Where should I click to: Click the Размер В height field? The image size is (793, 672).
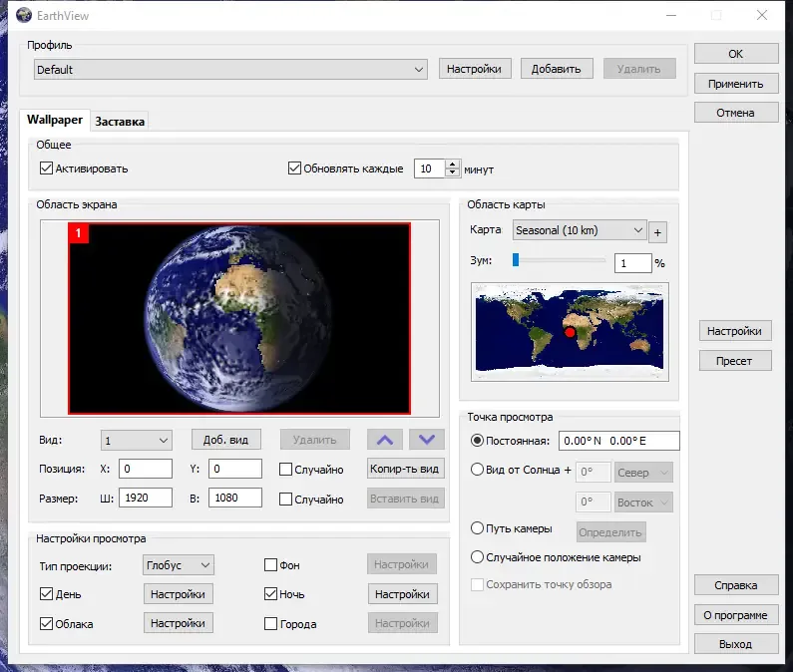click(235, 498)
